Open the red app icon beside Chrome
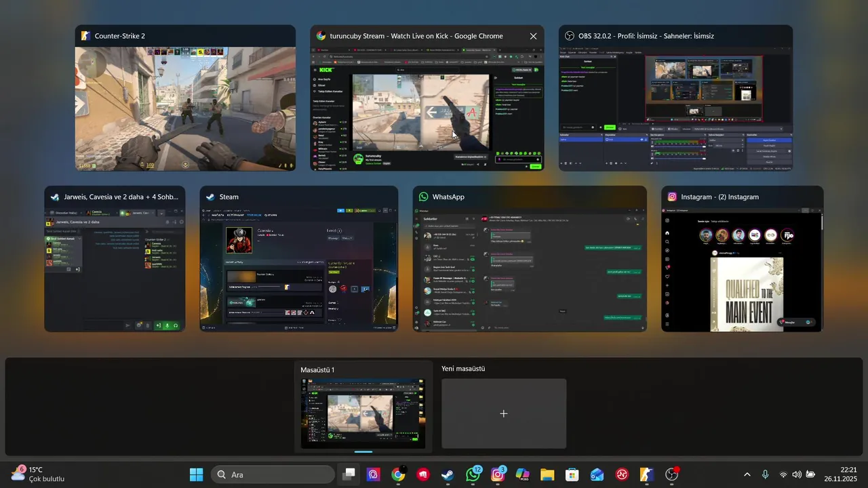 pyautogui.click(x=423, y=474)
